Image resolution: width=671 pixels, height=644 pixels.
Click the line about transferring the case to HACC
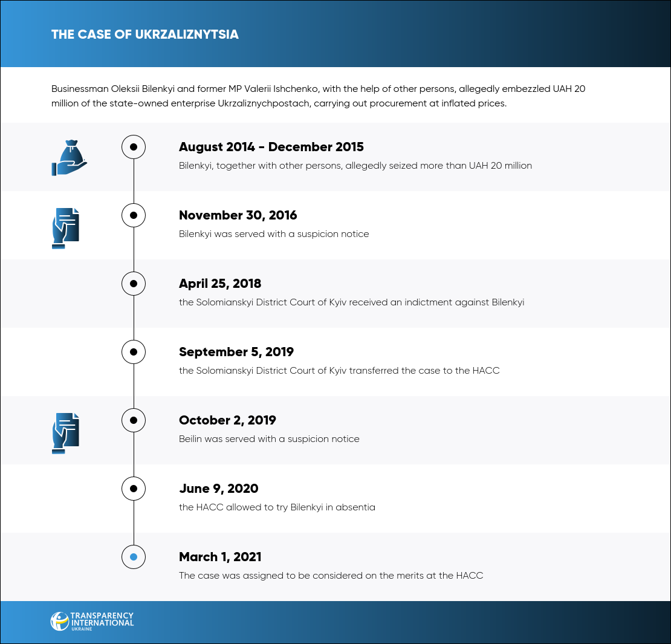point(339,371)
